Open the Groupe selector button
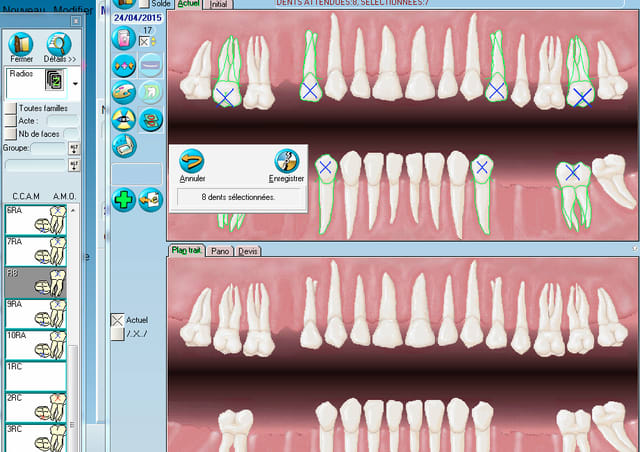 [74, 148]
